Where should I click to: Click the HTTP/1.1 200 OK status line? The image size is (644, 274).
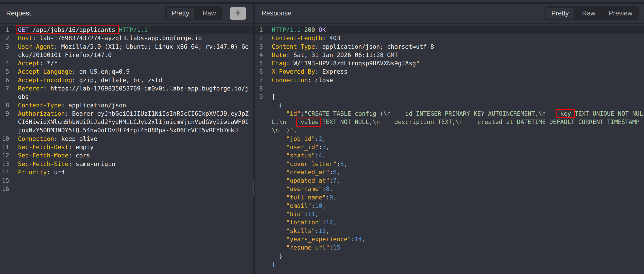(x=299, y=30)
